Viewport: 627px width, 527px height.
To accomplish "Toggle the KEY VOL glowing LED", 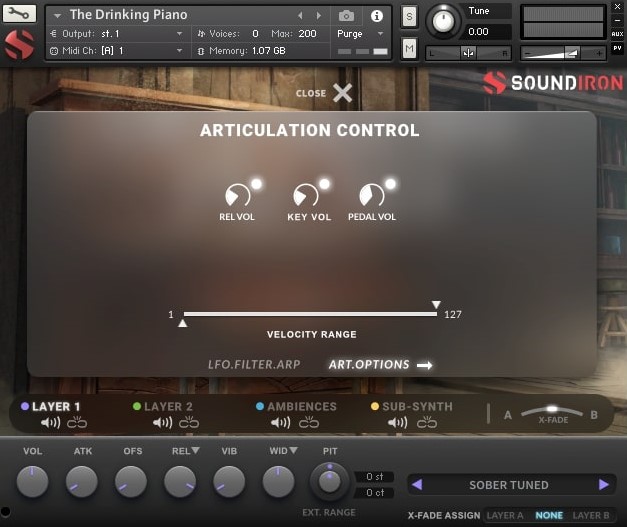I will click(324, 184).
